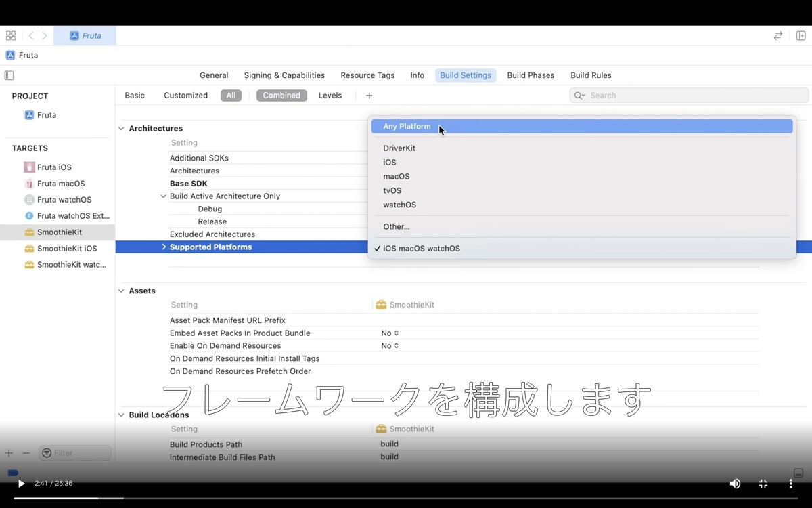Select the Levels view mode
812x508 pixels.
(x=330, y=96)
